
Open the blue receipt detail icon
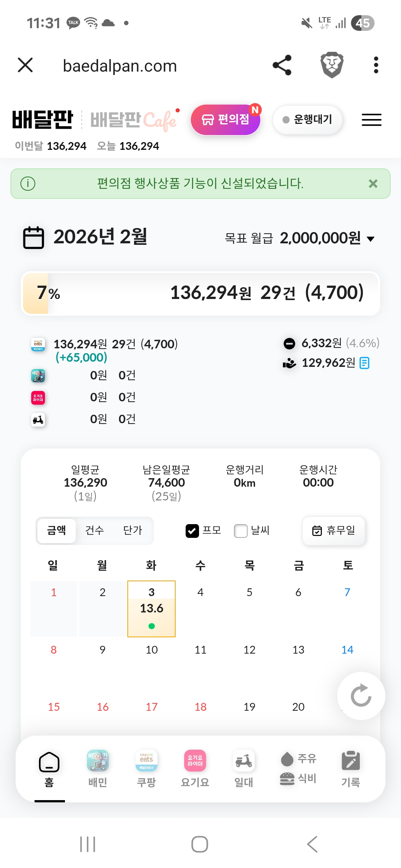[x=365, y=363]
